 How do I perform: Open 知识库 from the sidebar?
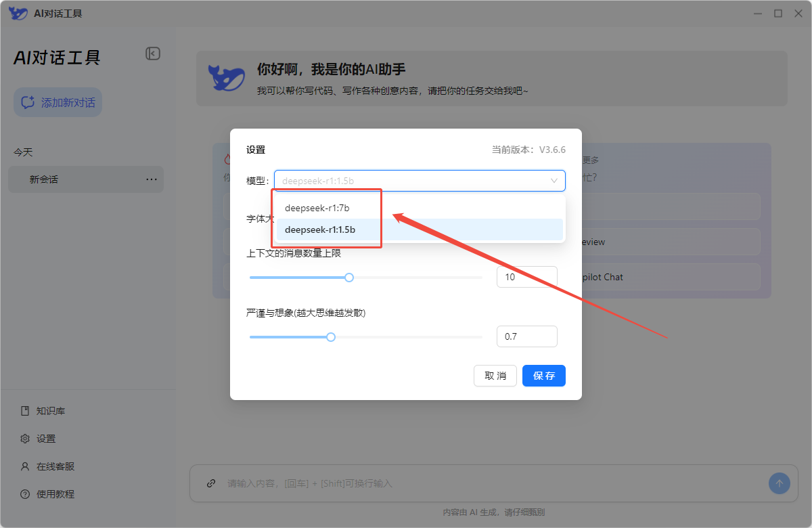click(43, 411)
